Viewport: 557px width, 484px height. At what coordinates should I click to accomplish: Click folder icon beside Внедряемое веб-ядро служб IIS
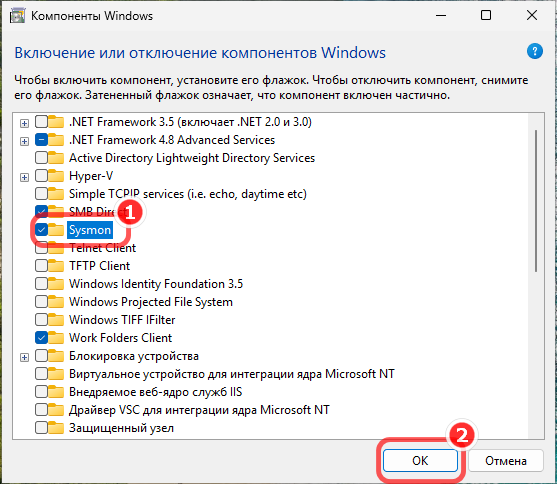coord(56,392)
